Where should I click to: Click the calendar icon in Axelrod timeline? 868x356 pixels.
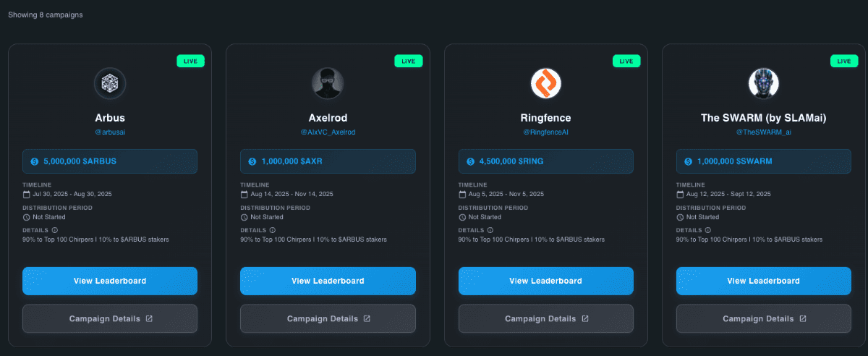[244, 194]
